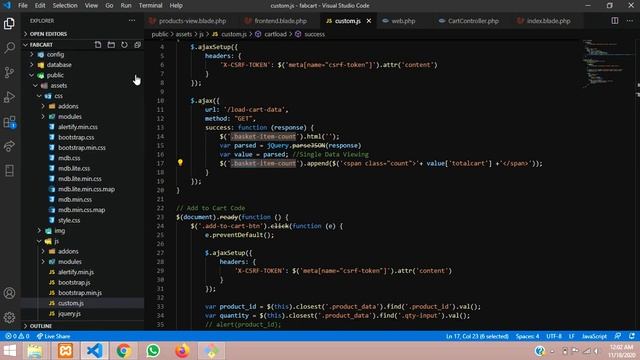Image resolution: width=640 pixels, height=360 pixels.
Task: Change end of line sequence LF
Action: (571, 336)
